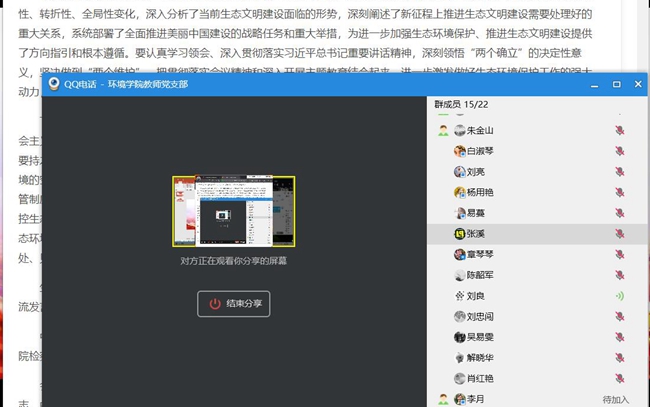650x407 pixels.
Task: Click the muted mic icon for 陈韶军
Action: point(619,275)
